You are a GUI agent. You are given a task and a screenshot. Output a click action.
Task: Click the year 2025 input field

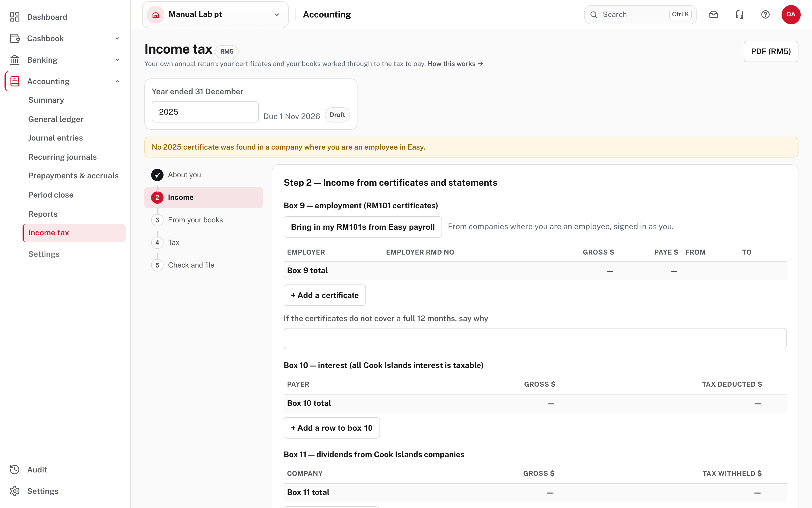coord(205,112)
